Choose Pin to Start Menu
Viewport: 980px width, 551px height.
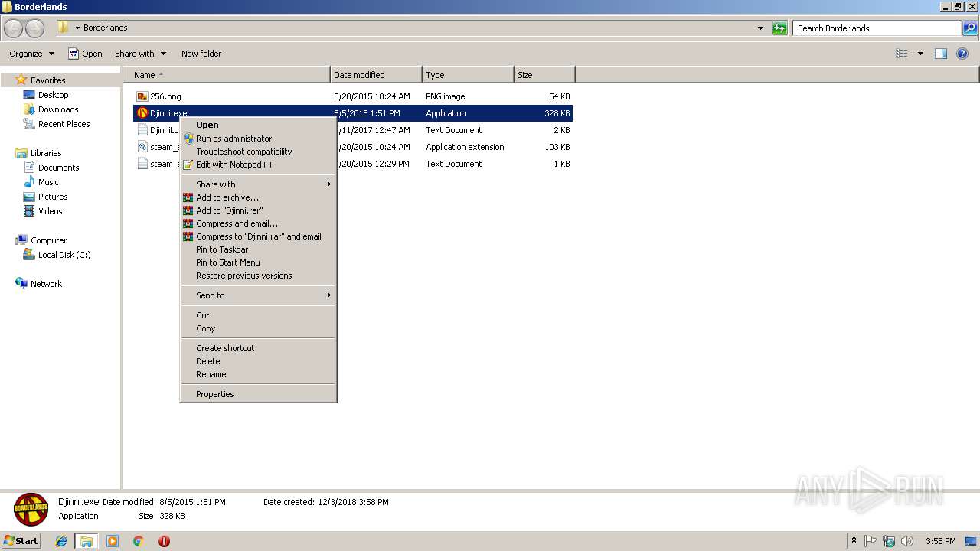tap(258, 262)
